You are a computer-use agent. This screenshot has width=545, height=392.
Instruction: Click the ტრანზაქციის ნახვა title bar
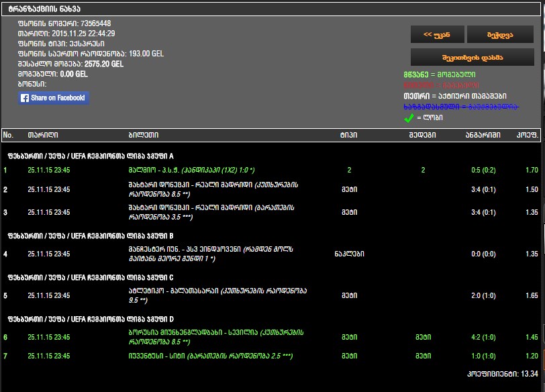pos(268,8)
